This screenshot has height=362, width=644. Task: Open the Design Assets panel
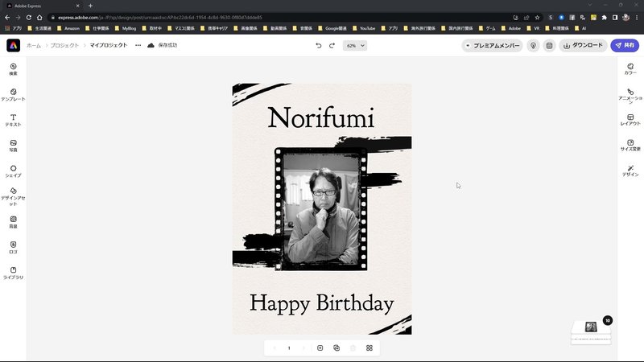coord(13,196)
